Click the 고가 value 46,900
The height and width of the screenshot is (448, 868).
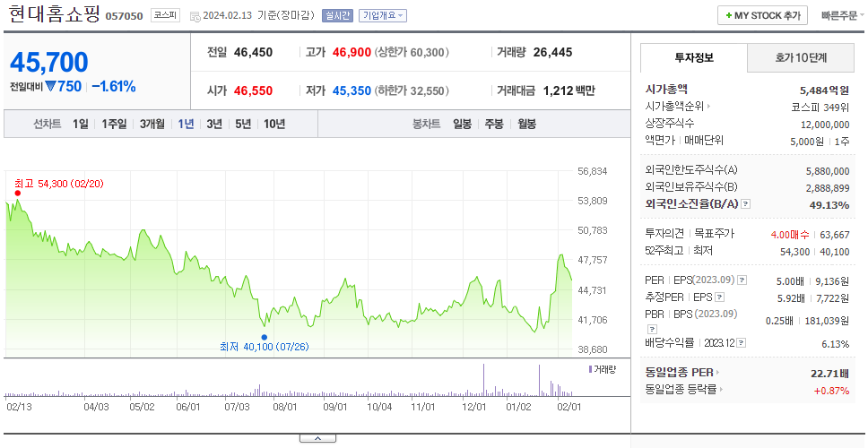352,53
